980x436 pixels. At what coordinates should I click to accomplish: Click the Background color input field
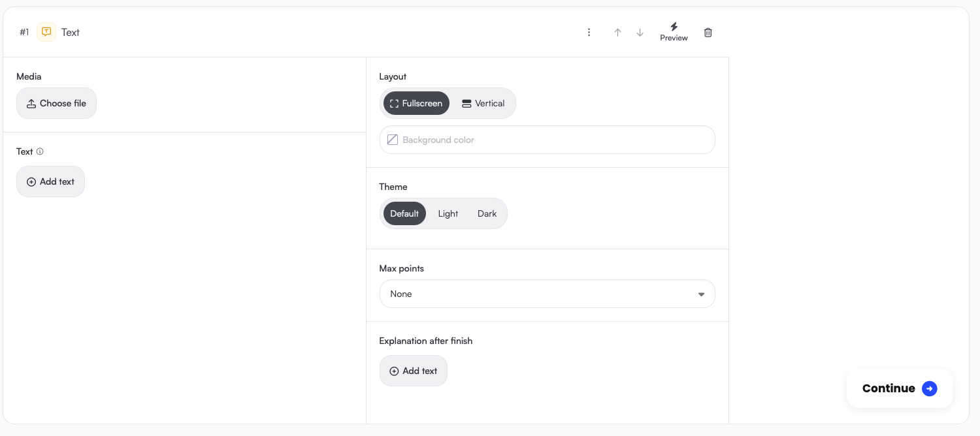point(555,140)
